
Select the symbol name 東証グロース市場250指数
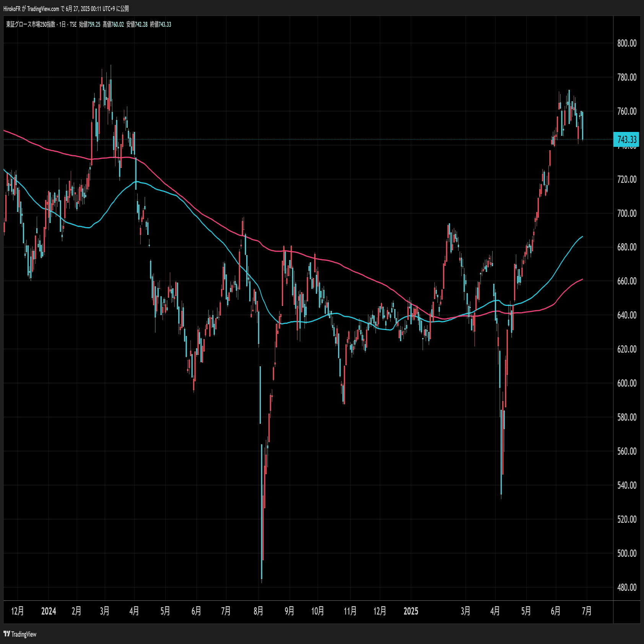click(31, 24)
